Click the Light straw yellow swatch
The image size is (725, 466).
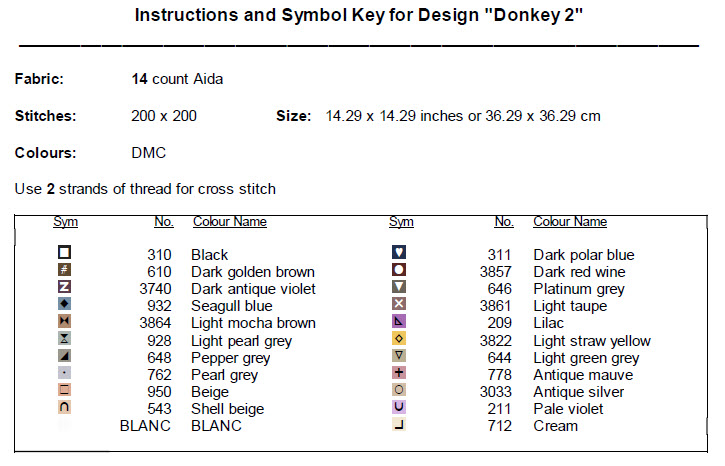click(399, 339)
